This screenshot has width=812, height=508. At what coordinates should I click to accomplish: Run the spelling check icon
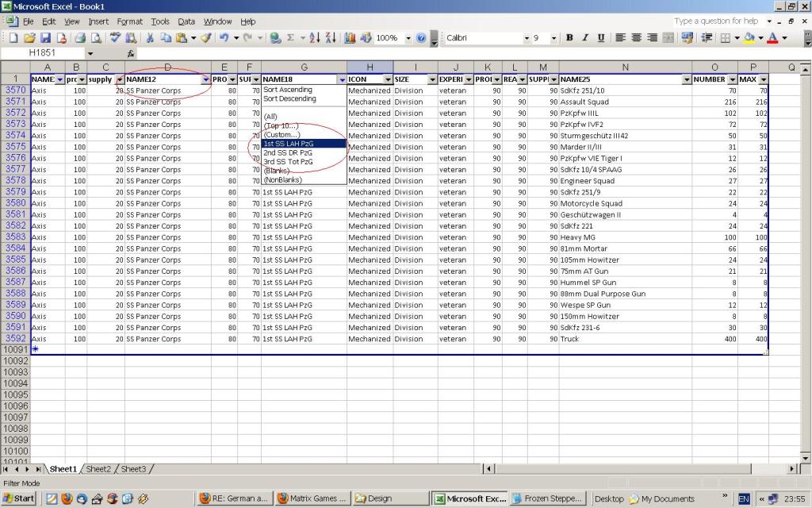coord(113,37)
